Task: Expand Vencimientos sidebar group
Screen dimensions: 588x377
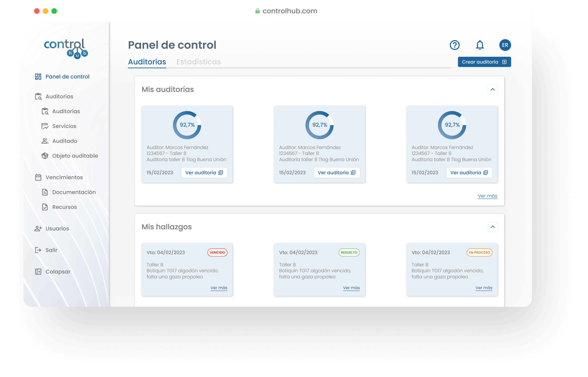Action: [x=64, y=177]
